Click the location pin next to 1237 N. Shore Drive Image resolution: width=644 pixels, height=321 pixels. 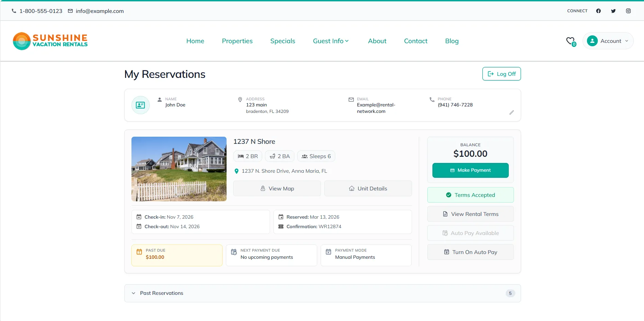click(237, 171)
